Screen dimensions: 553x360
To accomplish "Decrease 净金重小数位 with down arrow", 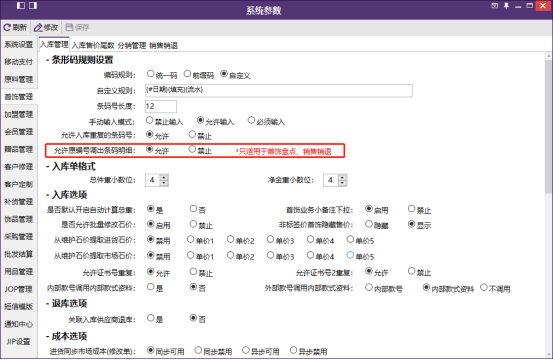I will [342, 183].
